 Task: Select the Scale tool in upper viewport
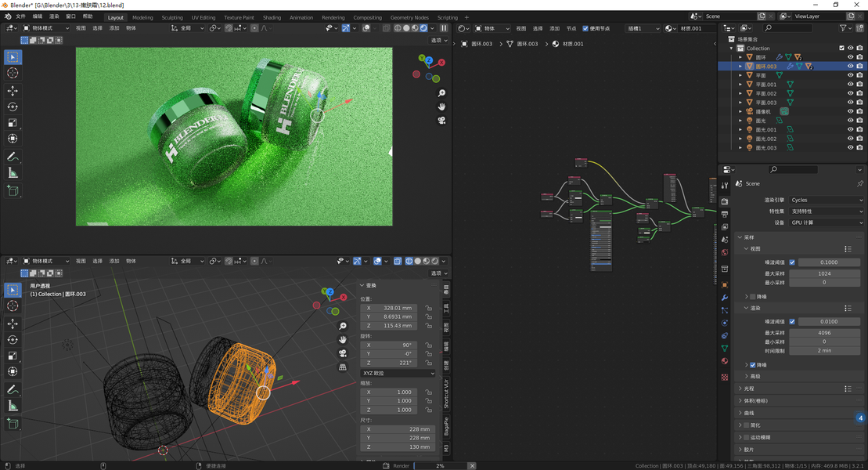click(13, 123)
